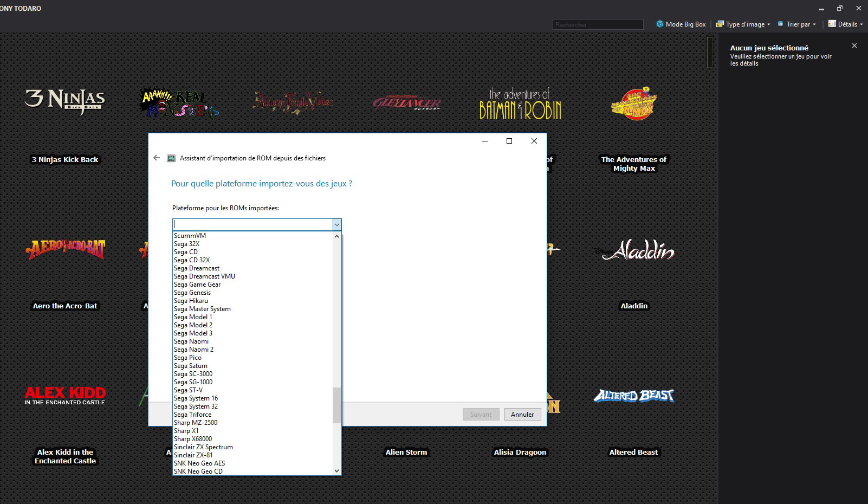This screenshot has width=868, height=504.
Task: Select Sega Pico platform
Action: tap(252, 358)
